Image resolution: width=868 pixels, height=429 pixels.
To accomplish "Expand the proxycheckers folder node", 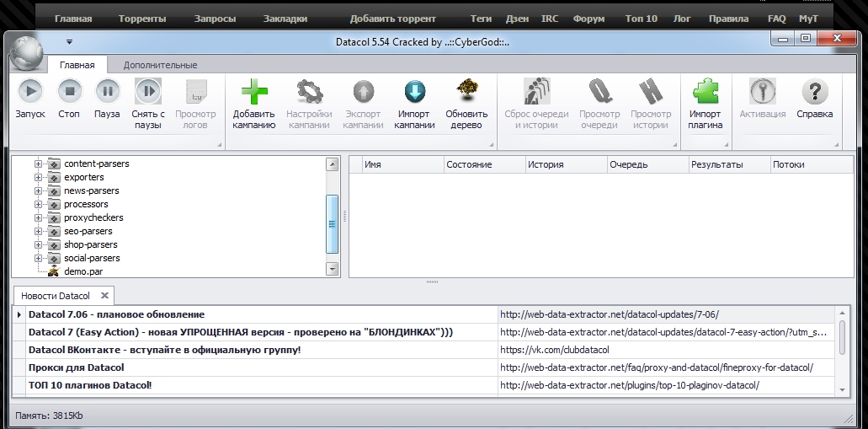I will pyautogui.click(x=38, y=217).
